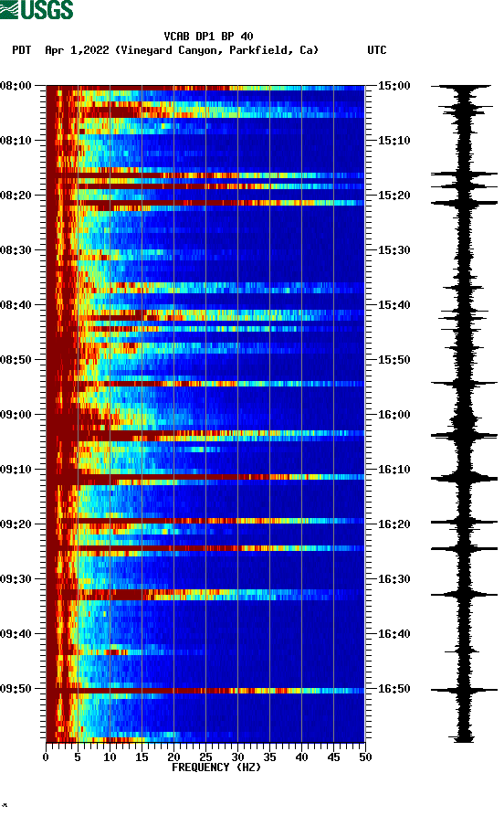Click the 40 Hz frequency tick label

(x=301, y=757)
